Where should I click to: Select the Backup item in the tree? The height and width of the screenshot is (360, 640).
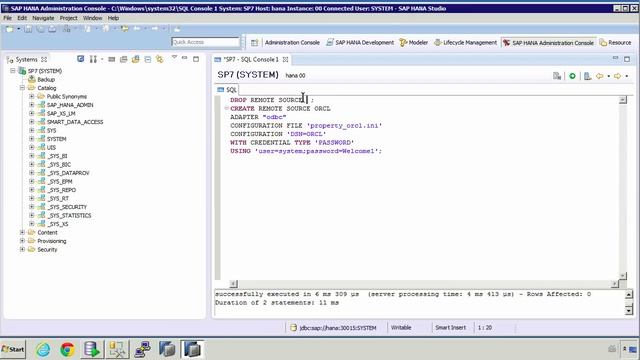click(x=46, y=80)
